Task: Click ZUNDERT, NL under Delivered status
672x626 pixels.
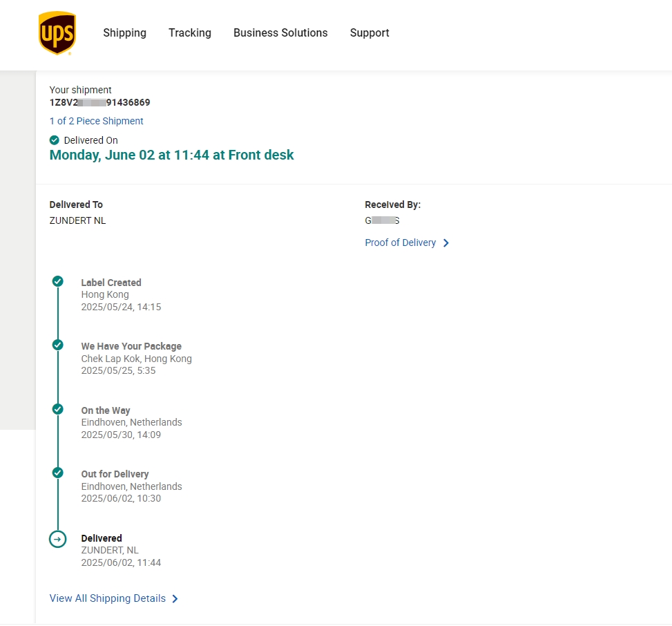Action: (110, 550)
